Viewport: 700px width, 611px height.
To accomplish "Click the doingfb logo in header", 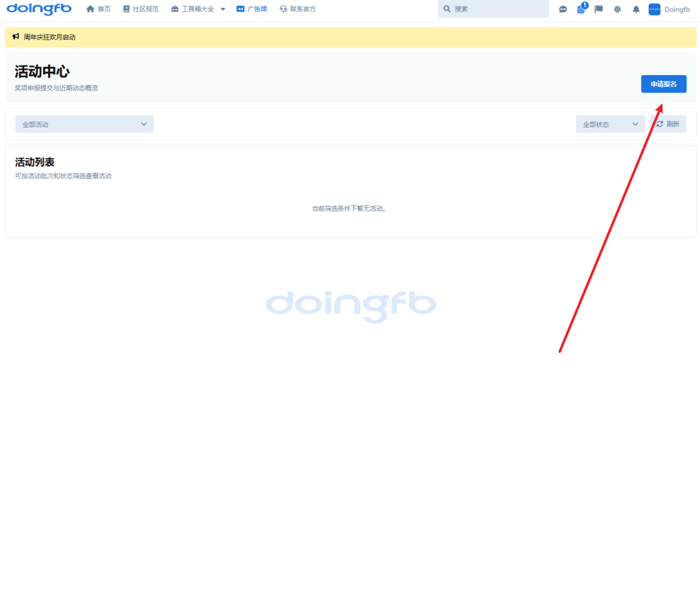I will tap(39, 9).
